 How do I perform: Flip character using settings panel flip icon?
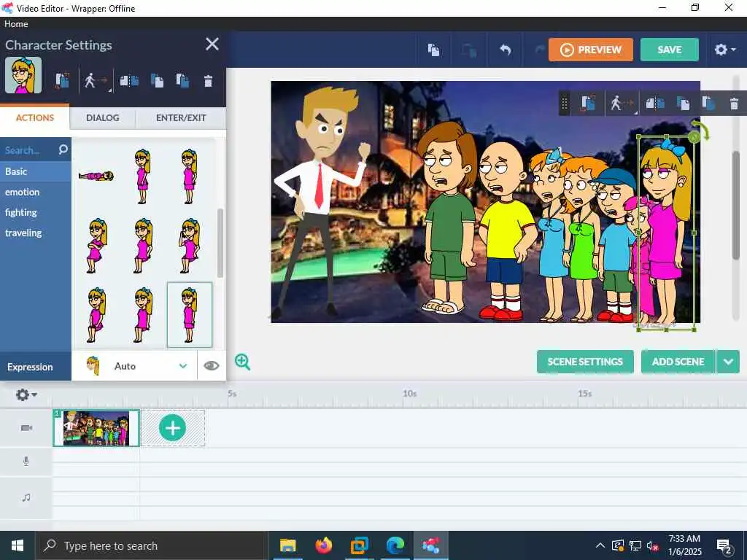click(x=129, y=80)
